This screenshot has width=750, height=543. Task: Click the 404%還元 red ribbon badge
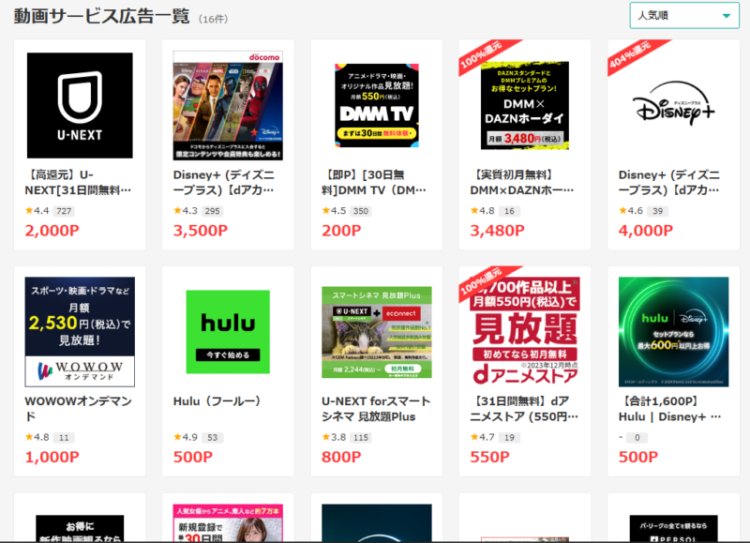[x=633, y=55]
